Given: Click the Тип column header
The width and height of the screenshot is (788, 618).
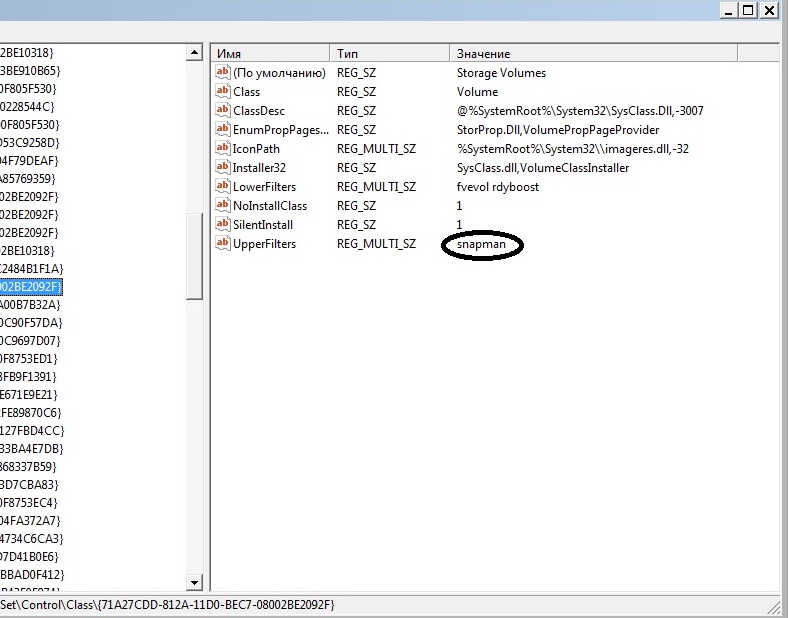Looking at the screenshot, I should tap(390, 53).
